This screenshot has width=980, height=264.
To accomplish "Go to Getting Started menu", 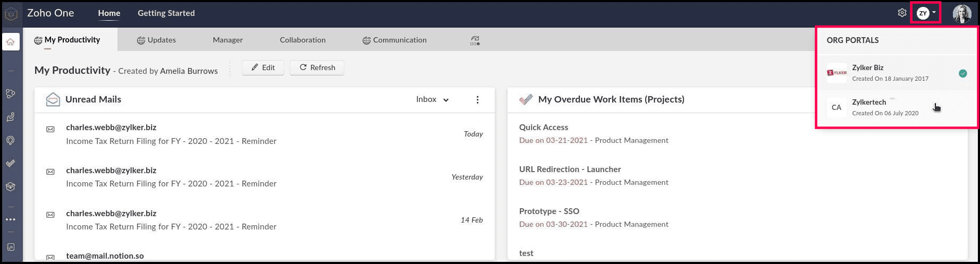I will click(x=166, y=13).
